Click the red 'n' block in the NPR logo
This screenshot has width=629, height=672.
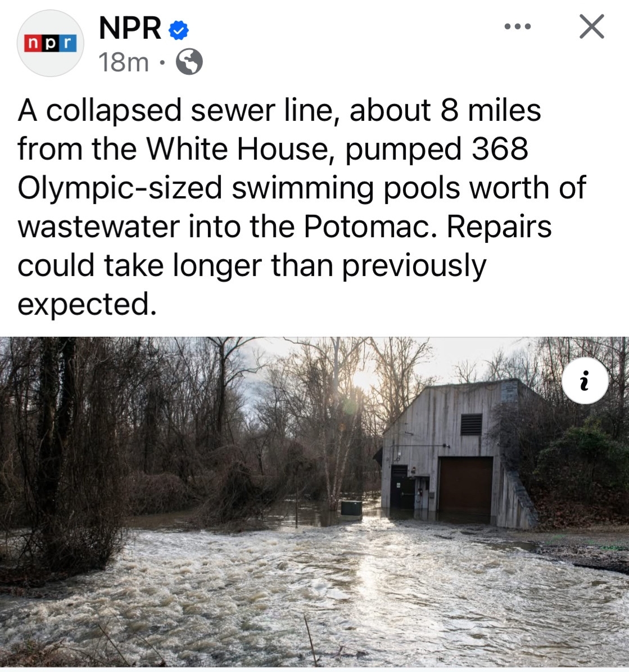tap(33, 44)
